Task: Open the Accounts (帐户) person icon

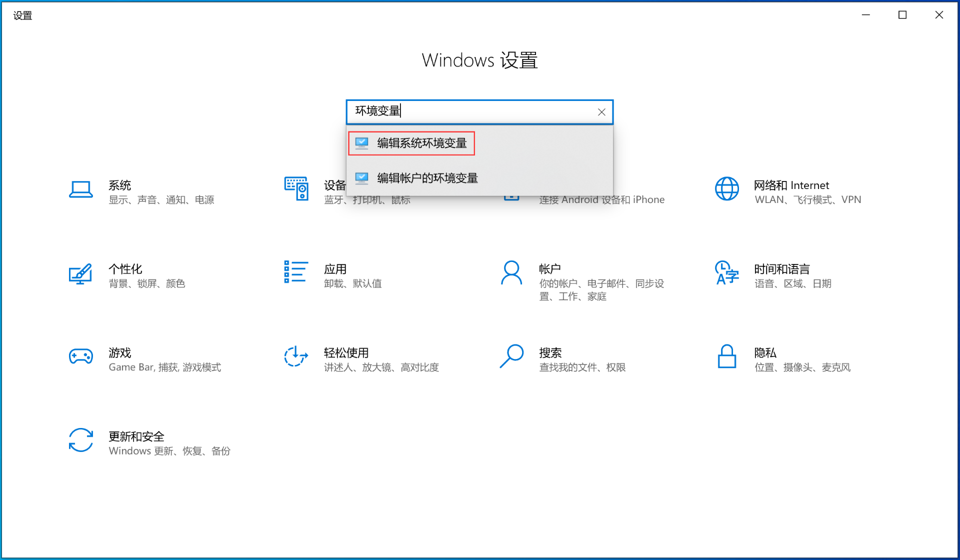Action: pyautogui.click(x=511, y=273)
